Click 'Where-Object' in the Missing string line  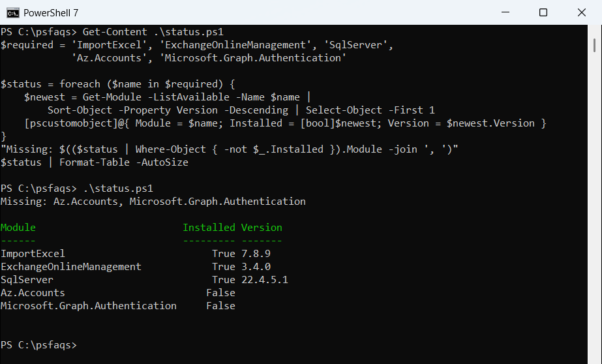[x=170, y=149]
